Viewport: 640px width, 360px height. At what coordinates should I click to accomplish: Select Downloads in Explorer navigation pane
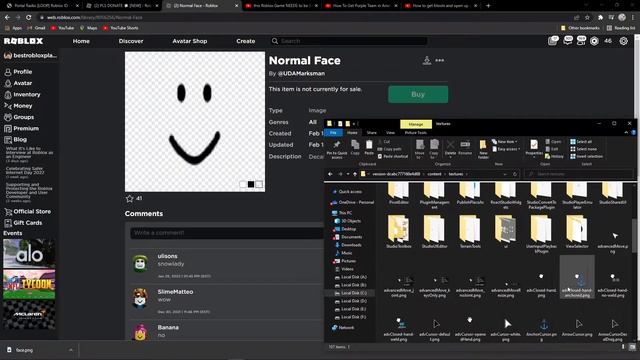348,245
